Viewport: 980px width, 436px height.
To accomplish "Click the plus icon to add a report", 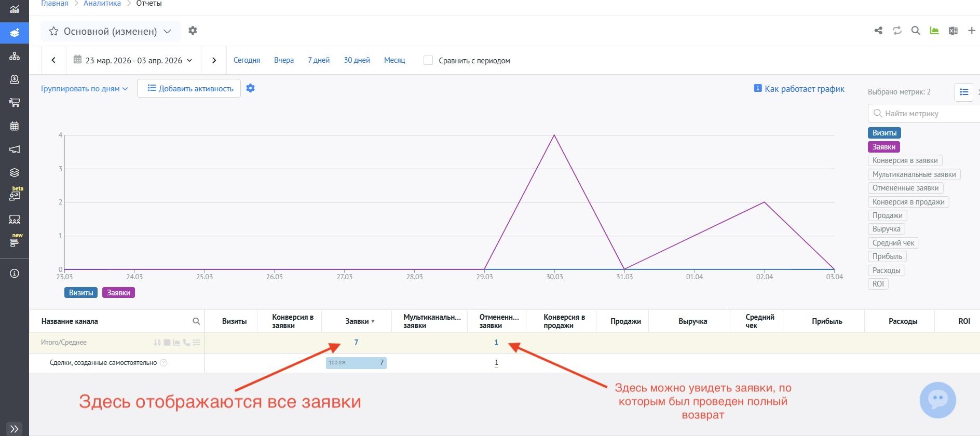I will pos(972,31).
